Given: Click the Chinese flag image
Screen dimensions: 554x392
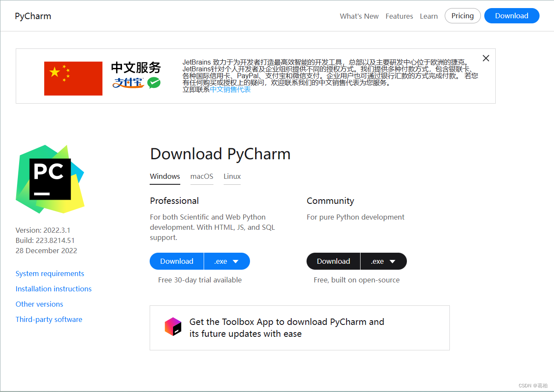Looking at the screenshot, I should point(73,79).
